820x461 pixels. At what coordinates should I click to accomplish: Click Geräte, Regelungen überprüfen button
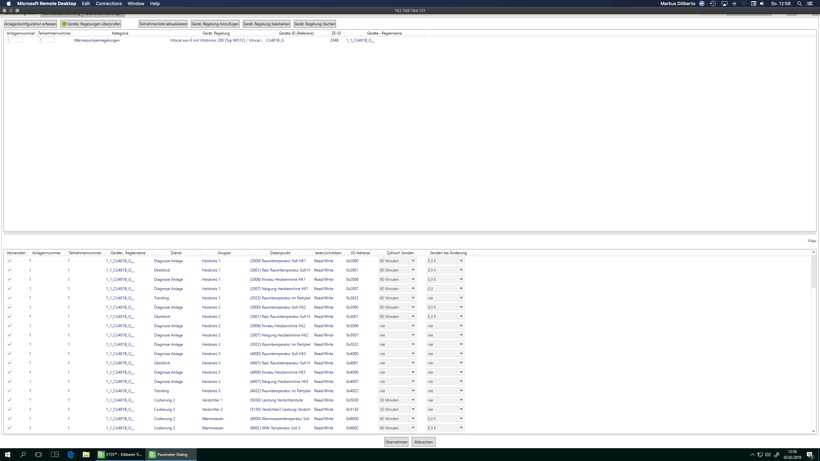[x=91, y=24]
